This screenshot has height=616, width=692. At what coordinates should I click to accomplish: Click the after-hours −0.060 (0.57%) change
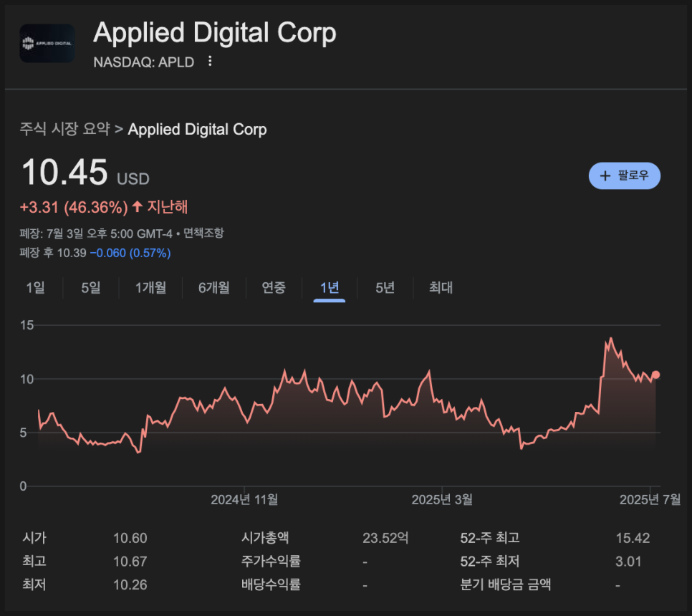click(x=130, y=253)
